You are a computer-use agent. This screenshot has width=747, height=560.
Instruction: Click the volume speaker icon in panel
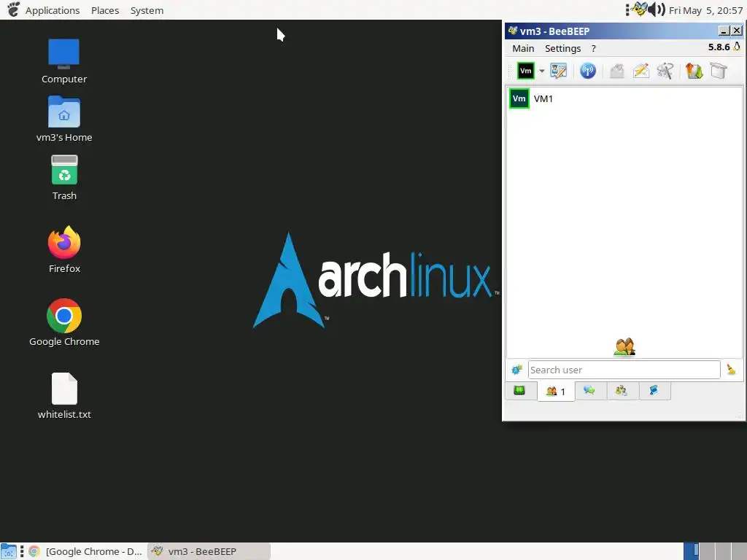(657, 9)
